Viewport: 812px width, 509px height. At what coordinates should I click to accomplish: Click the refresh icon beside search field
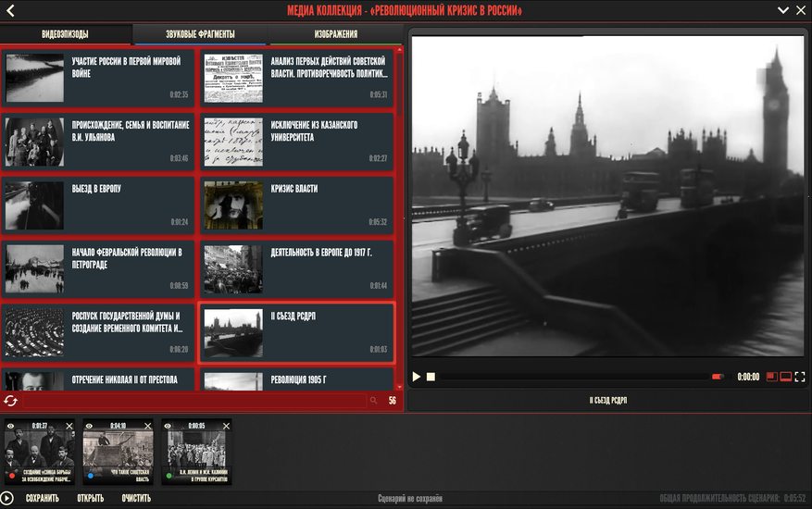tap(10, 401)
